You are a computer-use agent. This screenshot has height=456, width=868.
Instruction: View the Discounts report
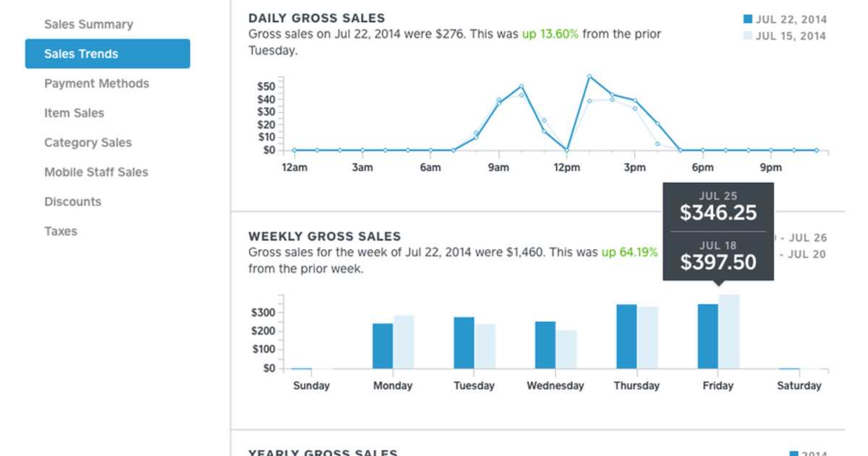click(x=72, y=201)
